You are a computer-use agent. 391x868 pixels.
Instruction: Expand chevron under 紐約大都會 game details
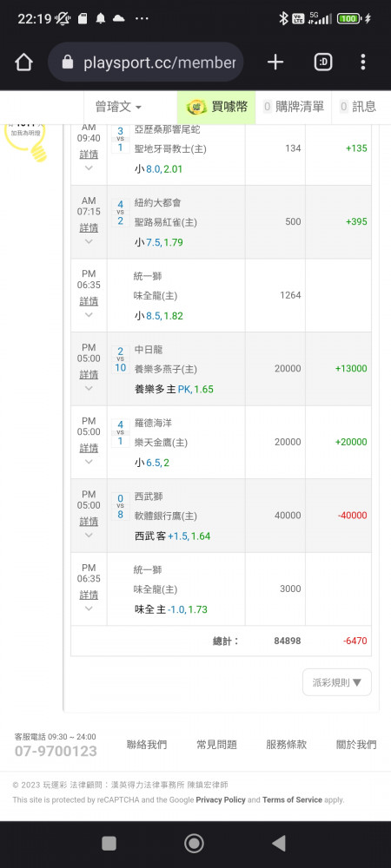(89, 241)
